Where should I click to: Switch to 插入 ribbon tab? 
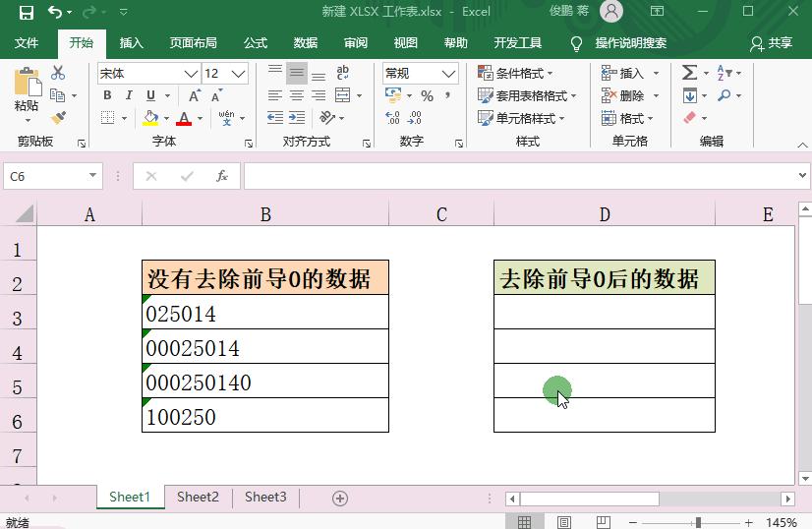[x=132, y=42]
